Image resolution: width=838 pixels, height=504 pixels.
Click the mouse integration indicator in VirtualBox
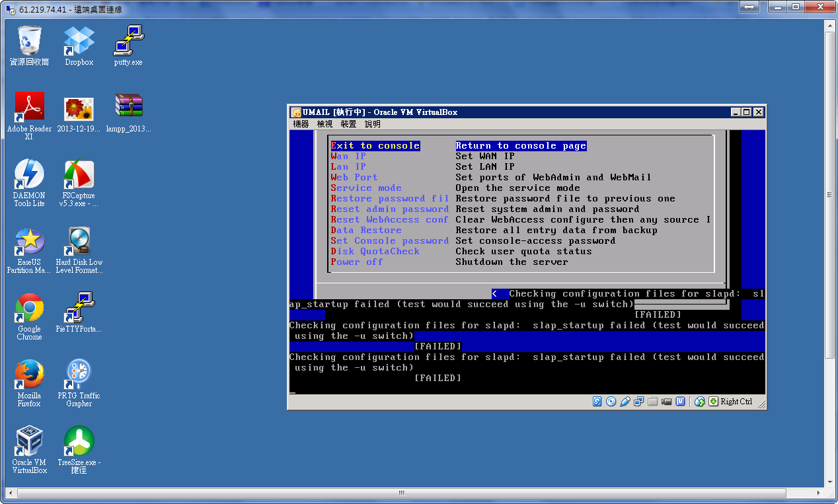coord(700,402)
